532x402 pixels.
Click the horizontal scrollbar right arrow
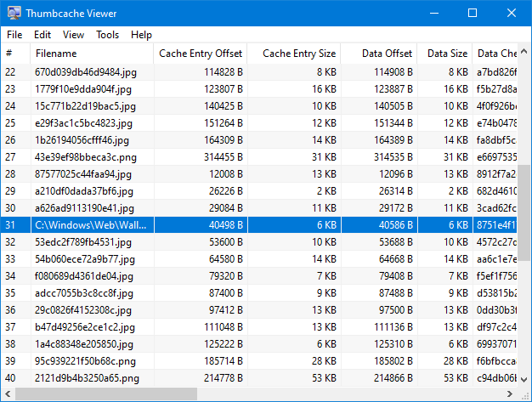tap(510, 394)
